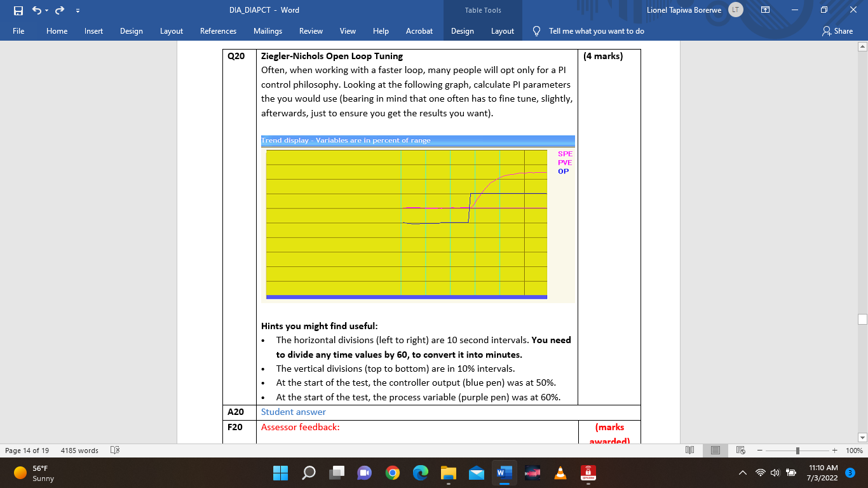Open the Lionel Tapiwa Borerwe account menu
The height and width of the screenshot is (488, 868).
685,10
